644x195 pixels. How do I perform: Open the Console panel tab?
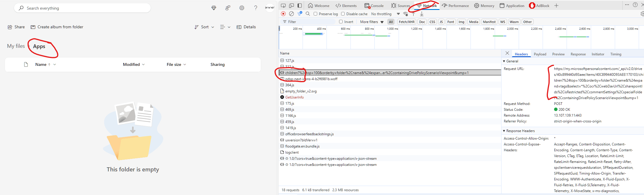(374, 6)
